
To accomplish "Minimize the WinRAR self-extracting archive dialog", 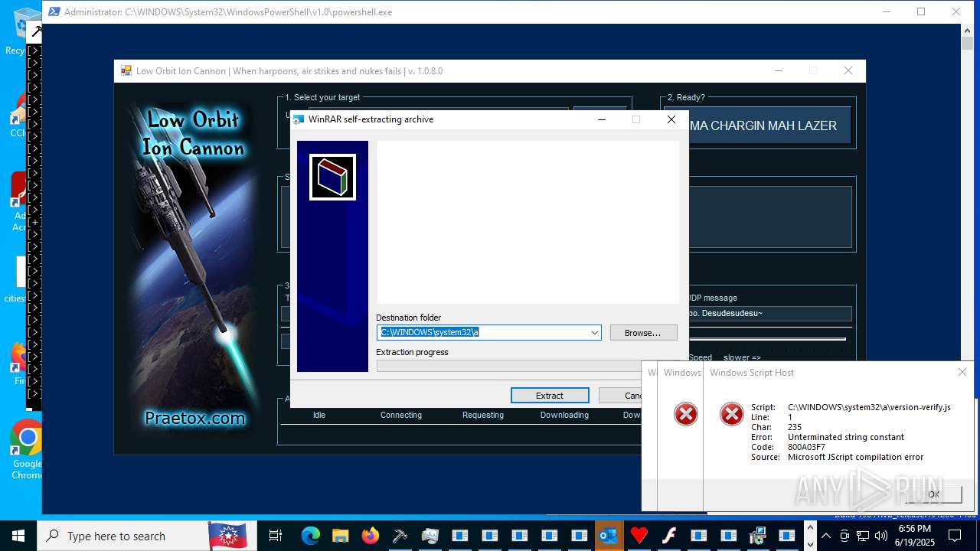I will [x=601, y=119].
